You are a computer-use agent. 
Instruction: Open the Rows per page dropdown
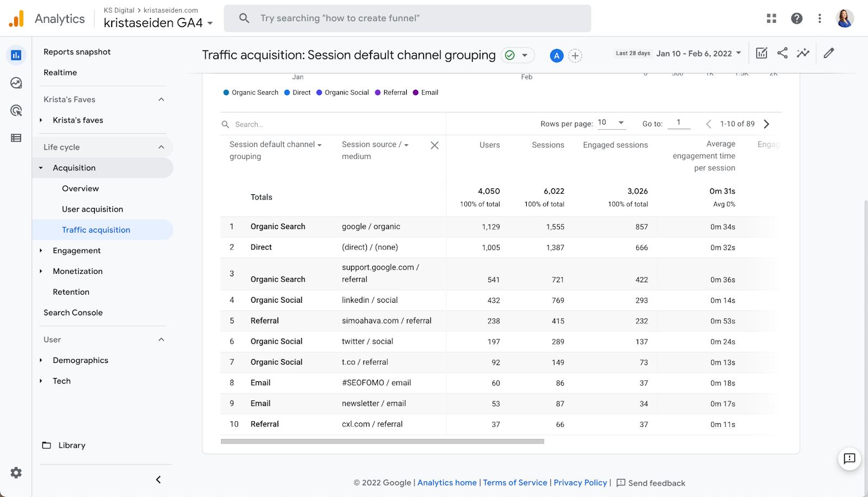(x=611, y=123)
